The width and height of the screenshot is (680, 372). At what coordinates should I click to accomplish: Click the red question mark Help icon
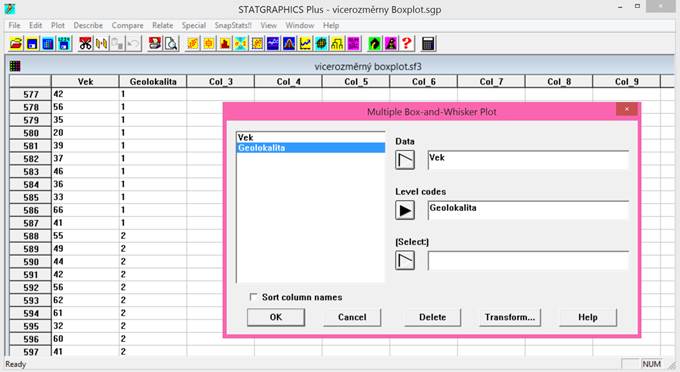tap(407, 44)
